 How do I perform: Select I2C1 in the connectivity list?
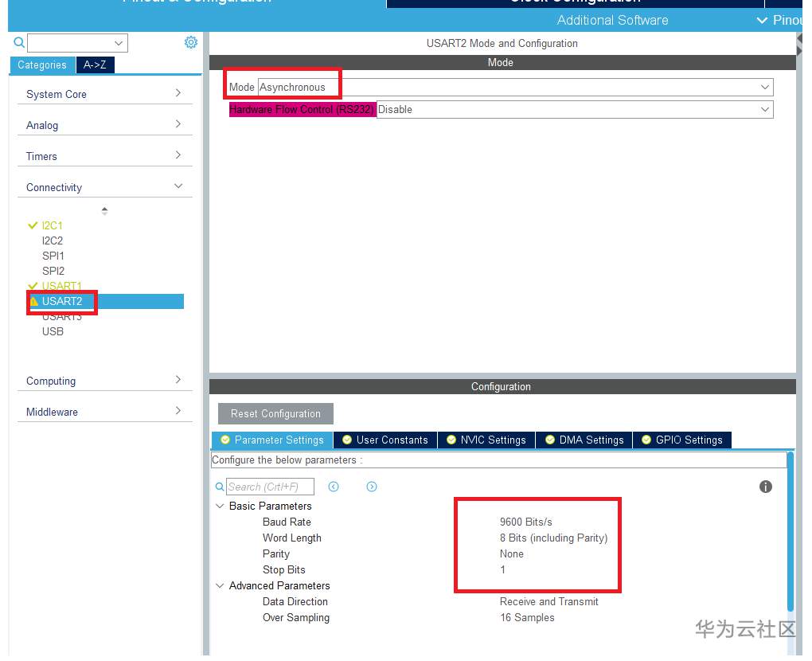(x=52, y=225)
